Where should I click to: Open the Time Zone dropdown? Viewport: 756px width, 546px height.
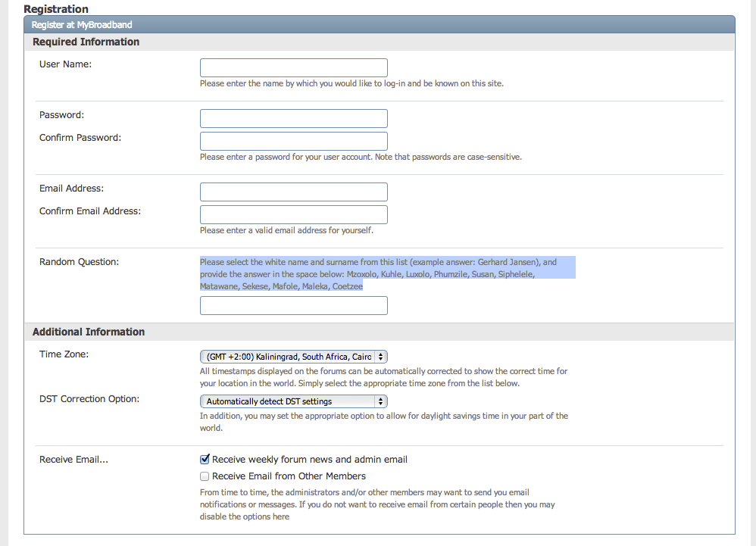tap(294, 357)
